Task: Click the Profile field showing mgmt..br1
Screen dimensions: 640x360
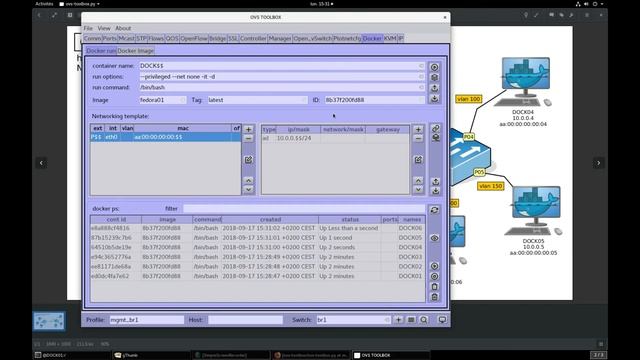Action: click(147, 320)
